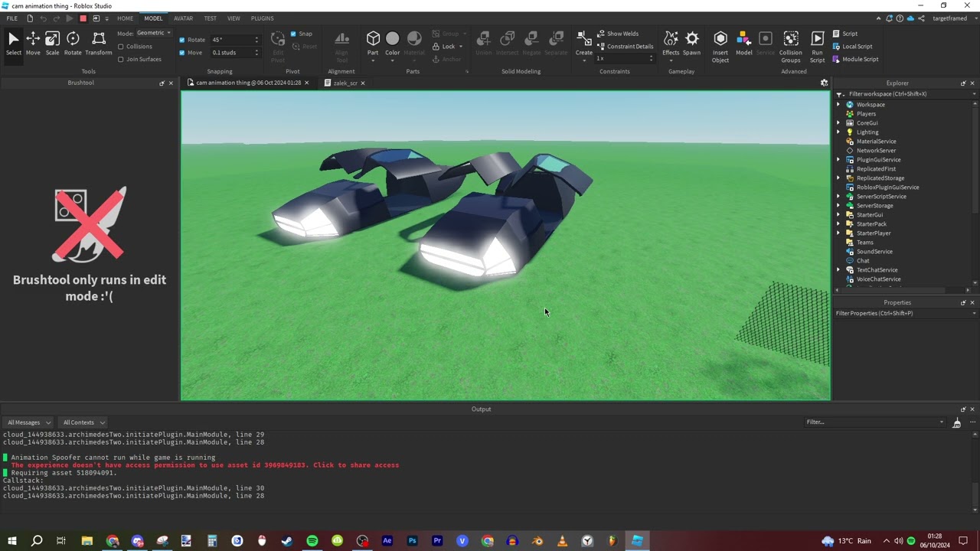
Task: Switch to the AVATAR ribbon tab
Action: tap(183, 18)
